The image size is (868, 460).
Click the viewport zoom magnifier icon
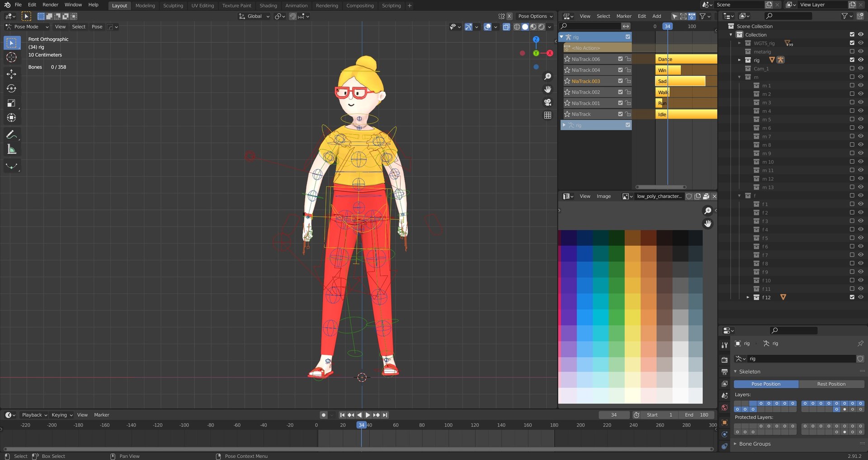(547, 77)
